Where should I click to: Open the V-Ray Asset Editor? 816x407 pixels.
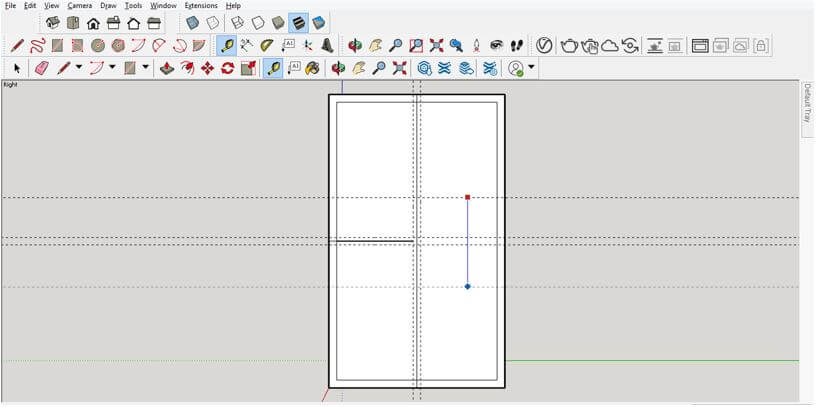coord(544,46)
